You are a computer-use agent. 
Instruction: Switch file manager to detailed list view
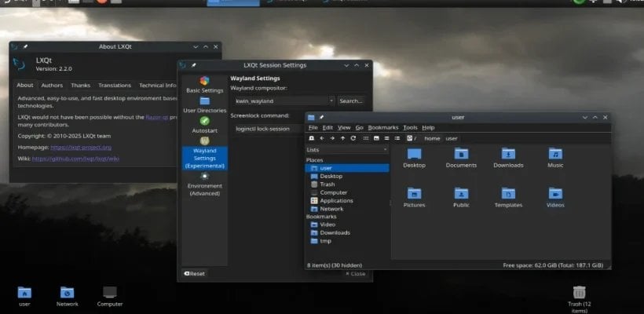(x=397, y=138)
